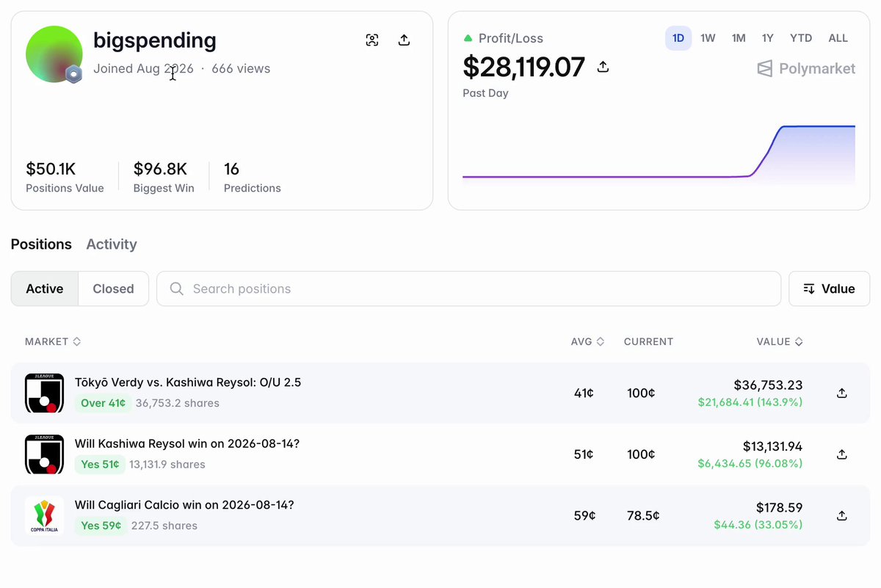Click the $28,119.07 profit amount
The image size is (881, 588).
(x=523, y=67)
